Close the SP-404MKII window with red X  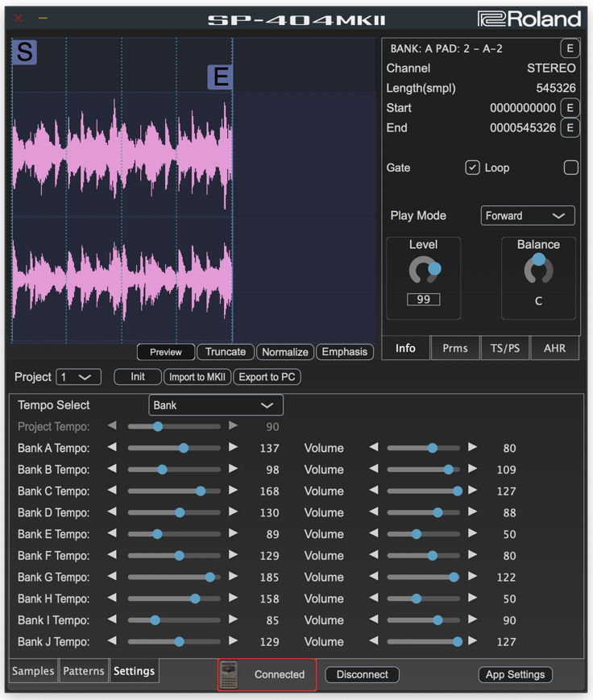(19, 19)
